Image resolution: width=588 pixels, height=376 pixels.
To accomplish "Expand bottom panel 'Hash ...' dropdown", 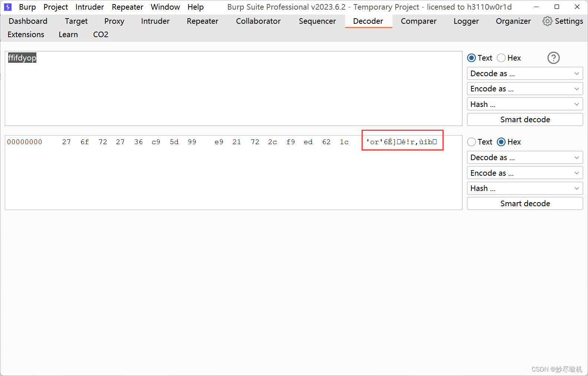I will coord(525,188).
